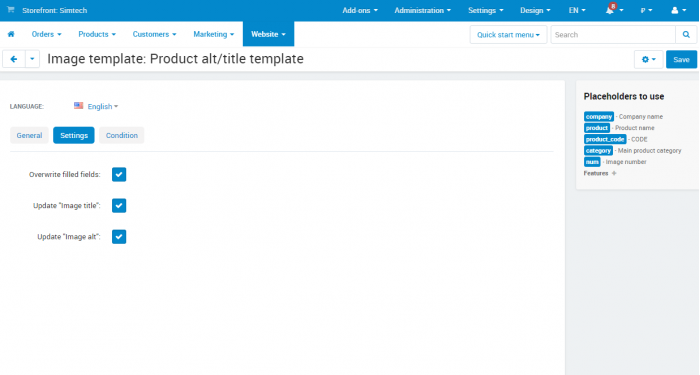This screenshot has height=375, width=700.
Task: Open the Products menu
Action: [97, 34]
